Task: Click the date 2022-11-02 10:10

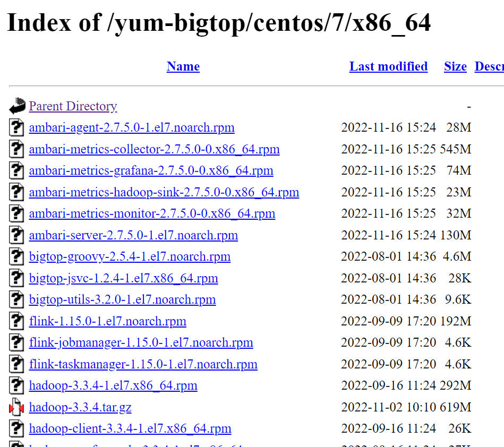Action: (389, 408)
